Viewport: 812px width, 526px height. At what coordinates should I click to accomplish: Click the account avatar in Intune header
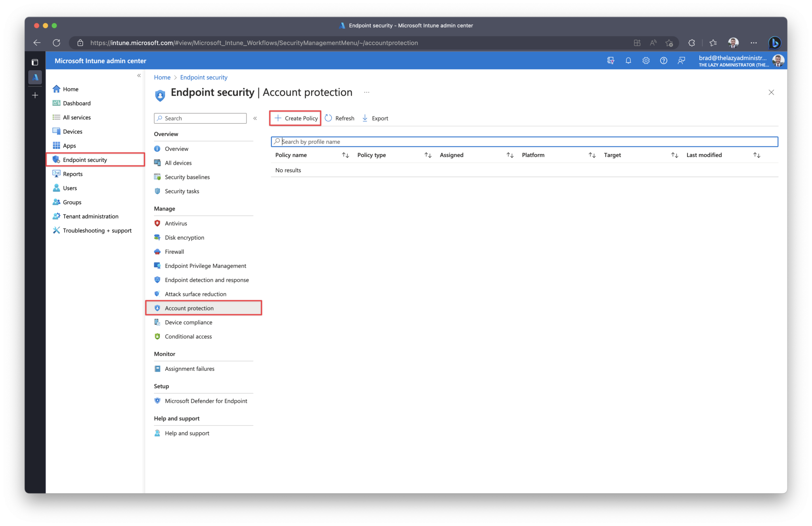pos(778,61)
